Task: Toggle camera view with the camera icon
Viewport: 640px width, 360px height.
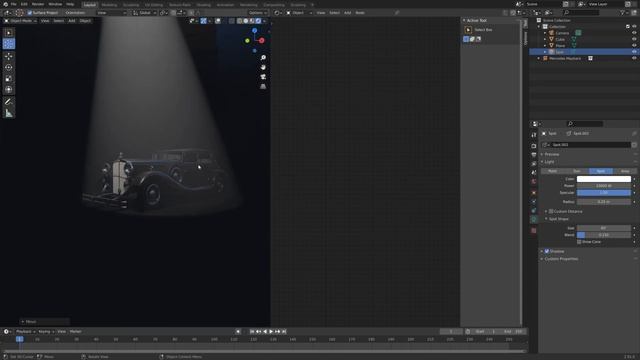Action: click(x=263, y=77)
